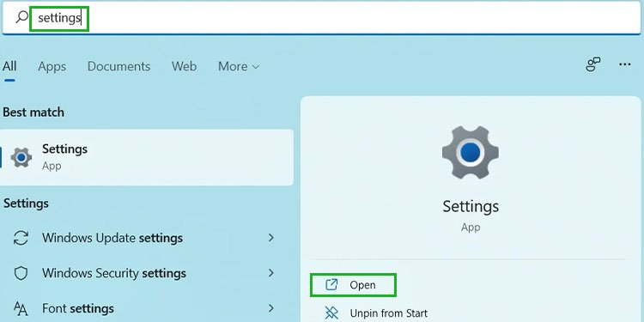Click the Unpin from Start pin icon
The image size is (644, 322).
point(331,313)
